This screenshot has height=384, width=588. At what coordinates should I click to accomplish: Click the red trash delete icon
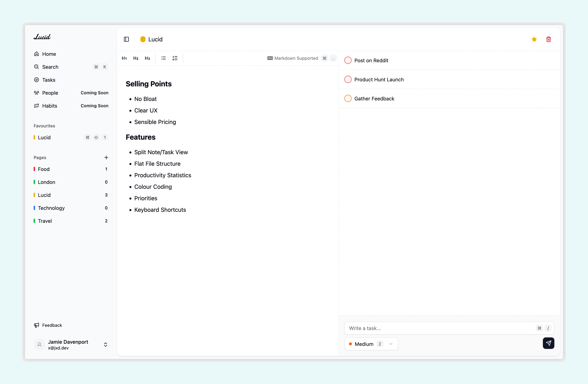[x=548, y=39]
